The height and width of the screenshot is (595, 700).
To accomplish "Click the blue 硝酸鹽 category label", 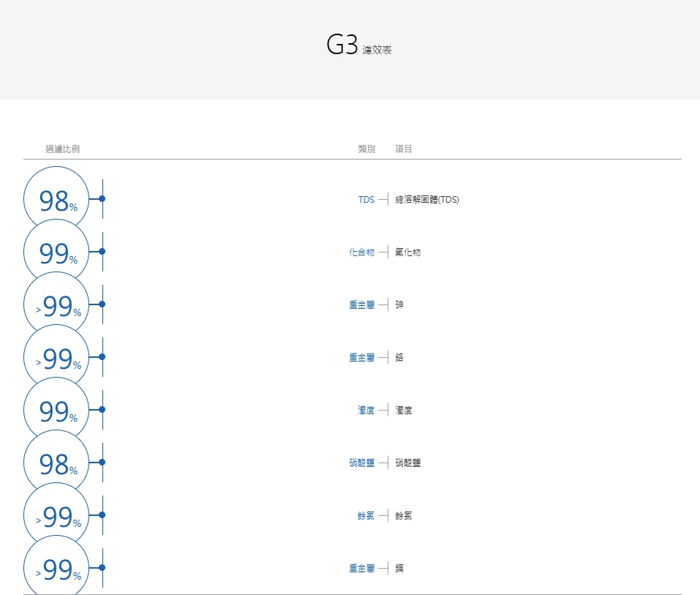I will click(362, 463).
